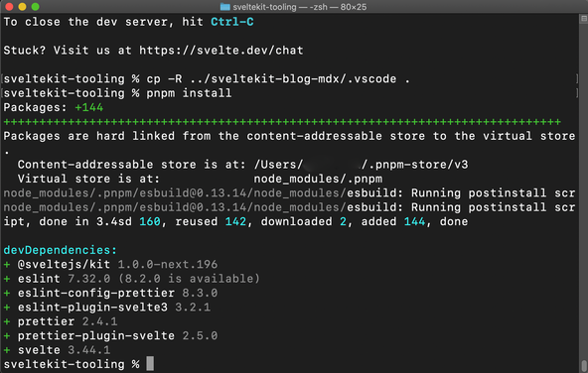This screenshot has width=588, height=373.
Task: Click the yellow minimize window button
Action: tap(22, 6)
